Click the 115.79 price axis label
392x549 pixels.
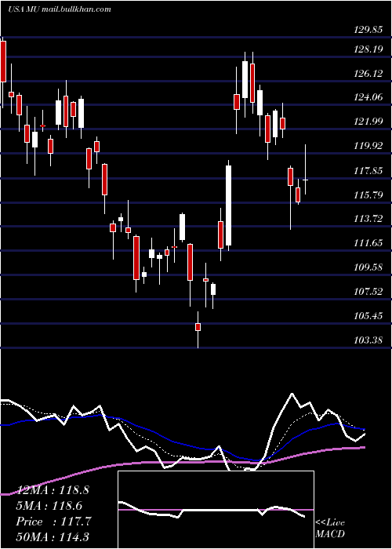[368, 195]
